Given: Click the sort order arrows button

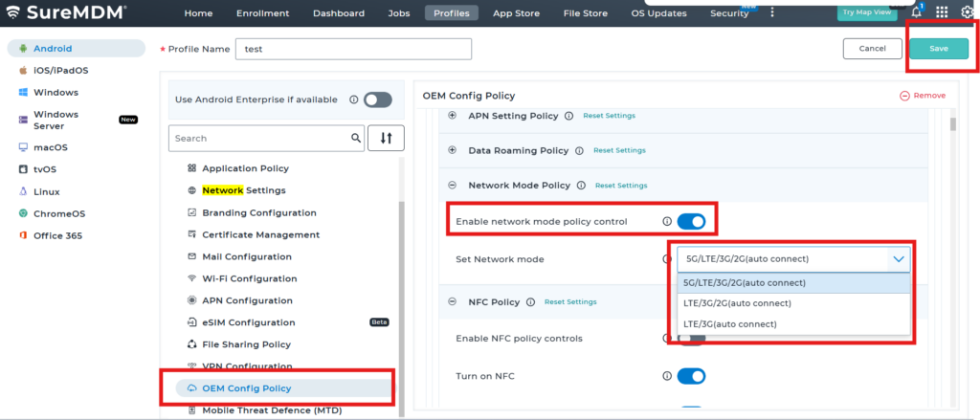Looking at the screenshot, I should click(387, 138).
